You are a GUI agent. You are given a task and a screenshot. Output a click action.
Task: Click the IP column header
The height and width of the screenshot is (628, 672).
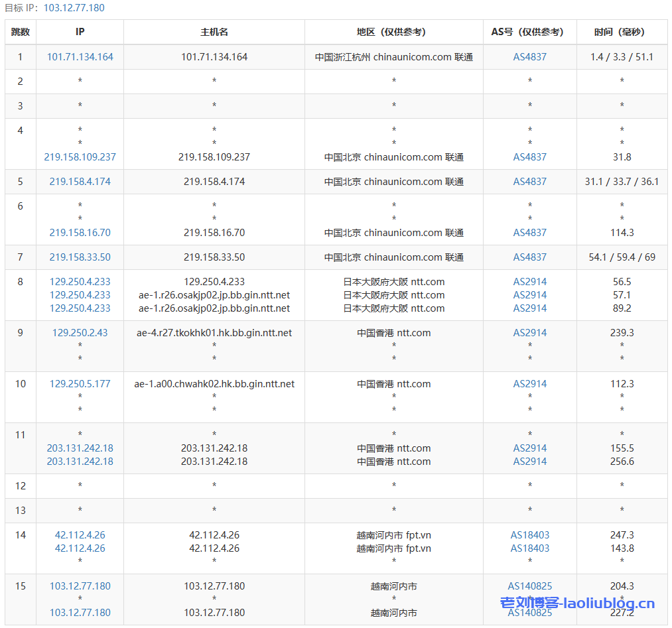[x=80, y=31]
